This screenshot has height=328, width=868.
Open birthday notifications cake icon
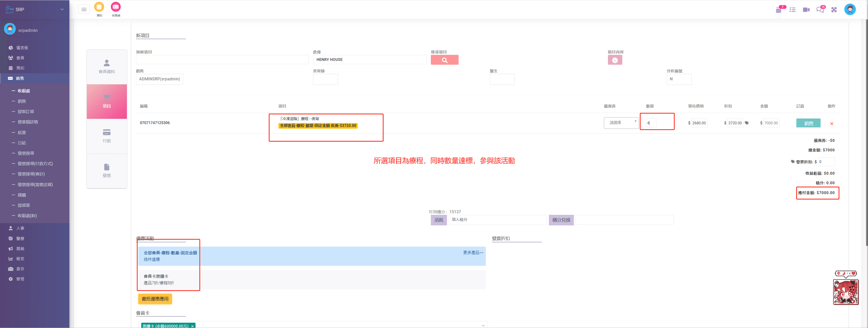[x=778, y=10]
